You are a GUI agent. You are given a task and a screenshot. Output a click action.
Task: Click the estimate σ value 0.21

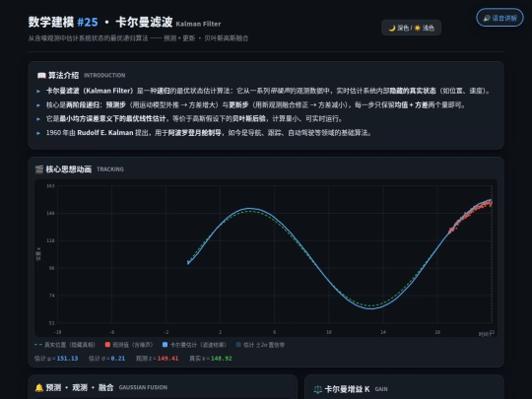118,359
